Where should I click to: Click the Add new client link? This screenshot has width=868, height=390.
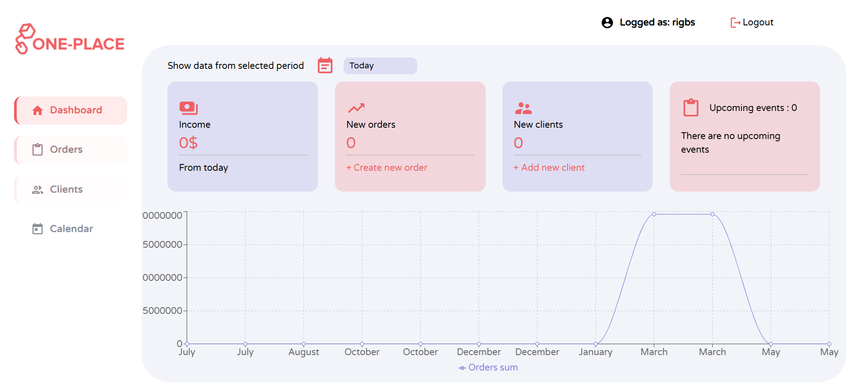[549, 168]
